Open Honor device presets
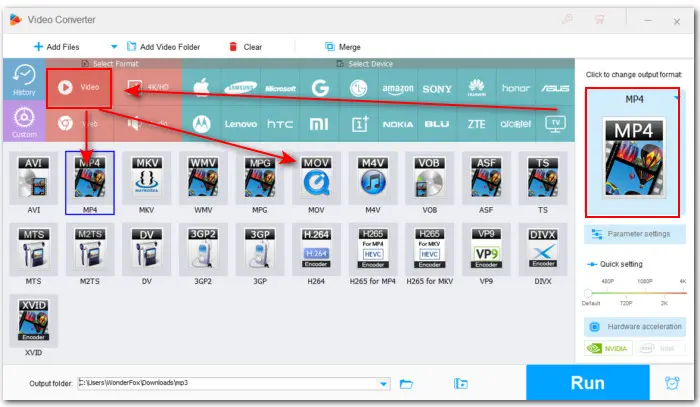Screen dimensions: 700x407 tap(516, 87)
